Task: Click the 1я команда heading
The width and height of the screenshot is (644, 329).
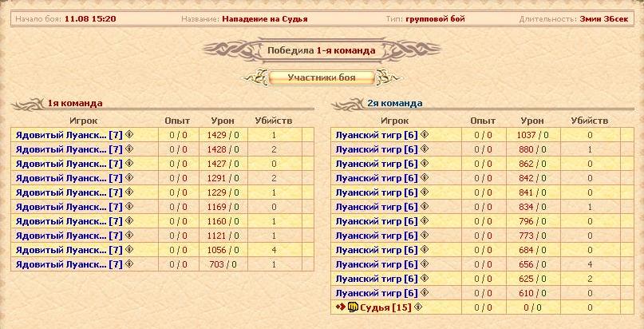Action: click(75, 104)
